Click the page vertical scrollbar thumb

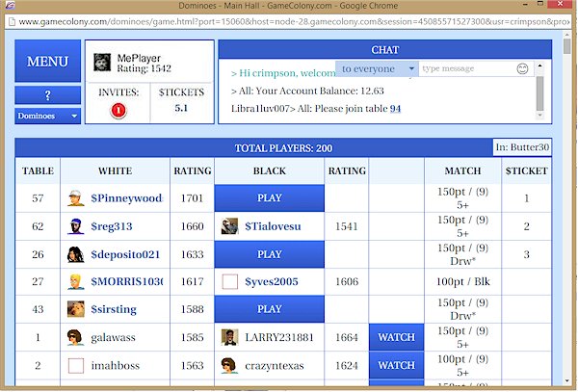coord(567,46)
